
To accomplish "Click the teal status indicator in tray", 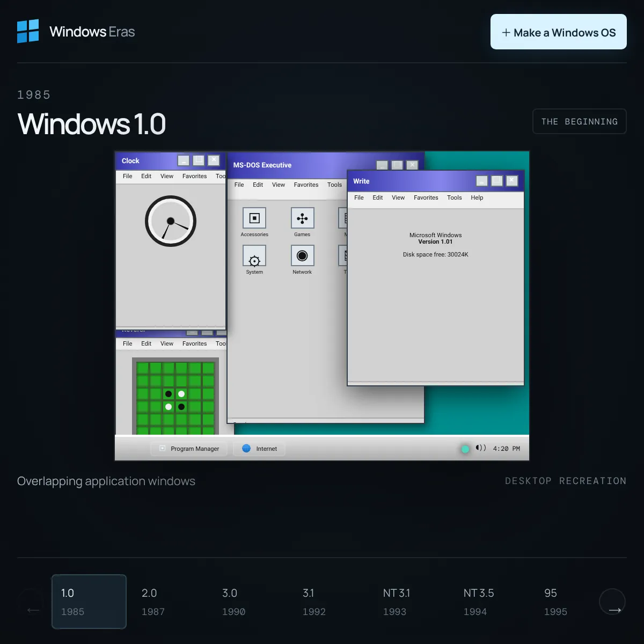I will (x=465, y=449).
